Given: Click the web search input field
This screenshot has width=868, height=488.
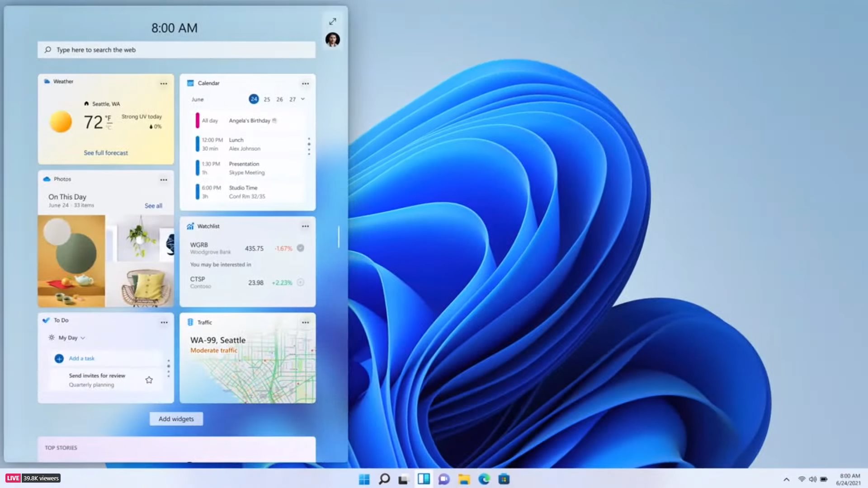Looking at the screenshot, I should [176, 50].
